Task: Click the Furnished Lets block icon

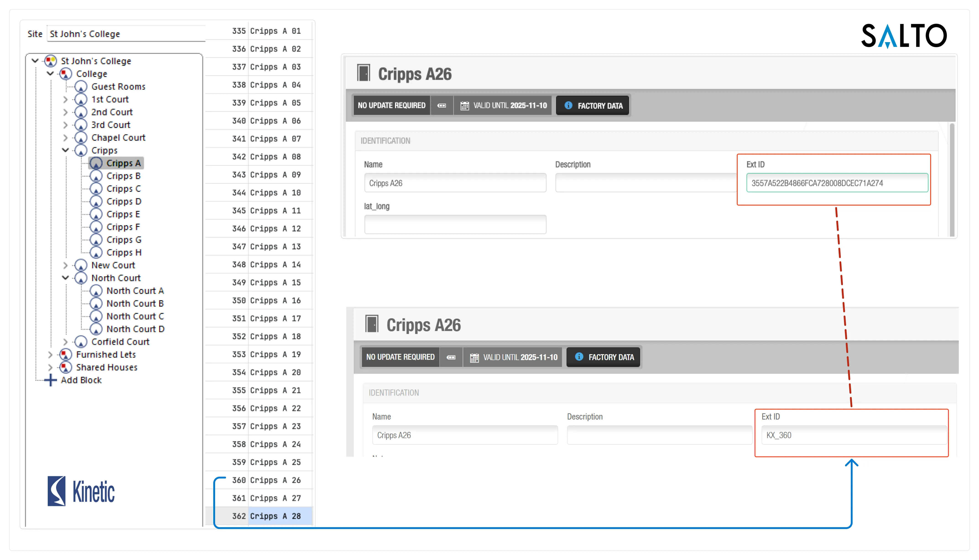Action: pyautogui.click(x=65, y=354)
